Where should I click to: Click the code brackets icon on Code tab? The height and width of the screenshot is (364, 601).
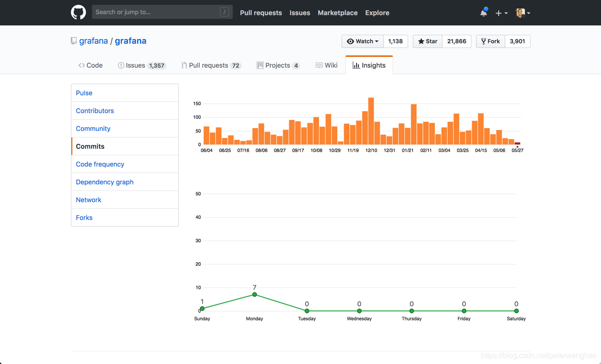pos(82,65)
